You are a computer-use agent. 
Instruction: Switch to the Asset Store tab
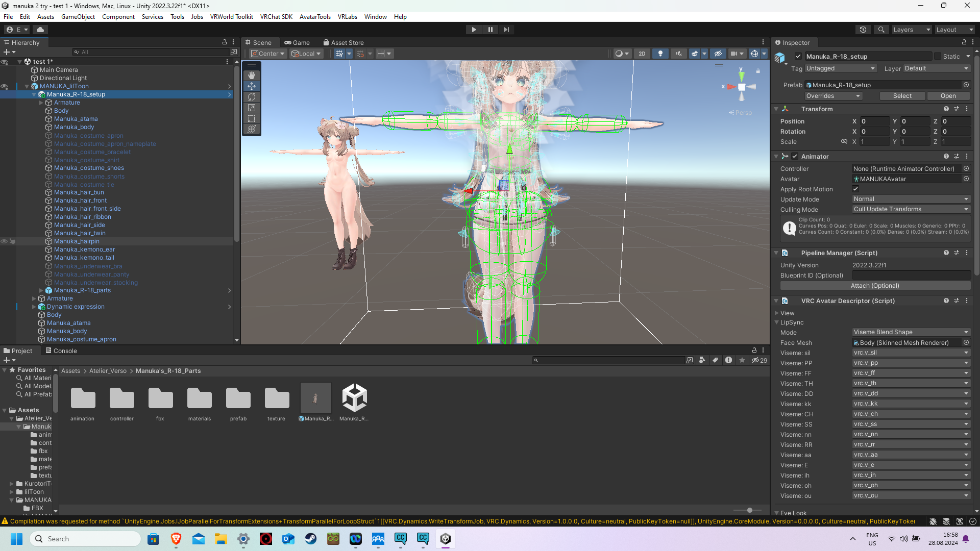[x=343, y=43]
